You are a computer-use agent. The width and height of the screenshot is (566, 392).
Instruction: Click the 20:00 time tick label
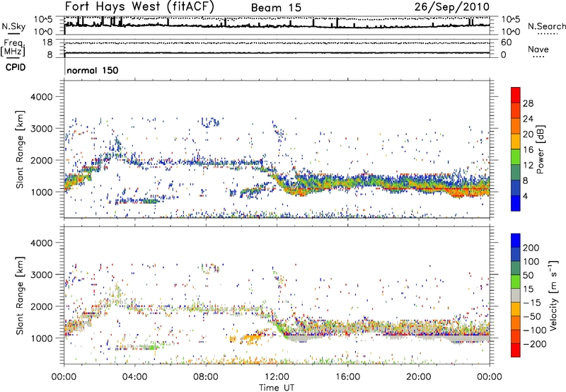[x=418, y=377]
